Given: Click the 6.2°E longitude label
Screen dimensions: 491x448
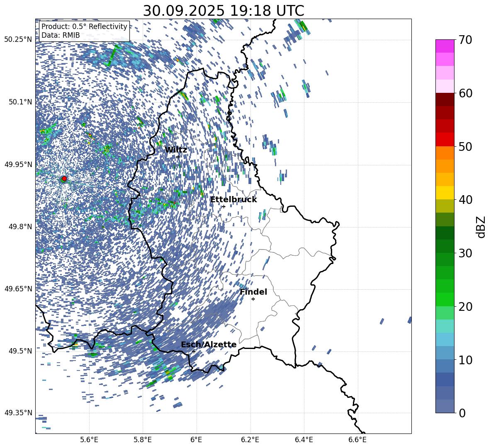Looking at the screenshot, I should 250,440.
